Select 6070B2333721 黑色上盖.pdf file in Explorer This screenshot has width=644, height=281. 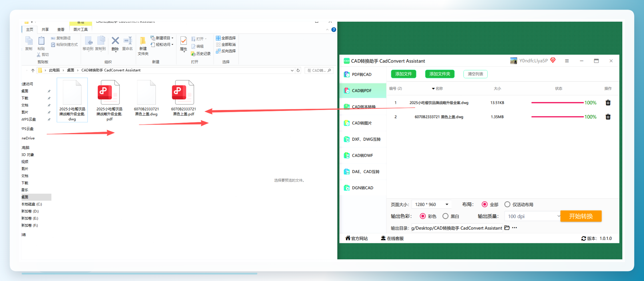183,98
